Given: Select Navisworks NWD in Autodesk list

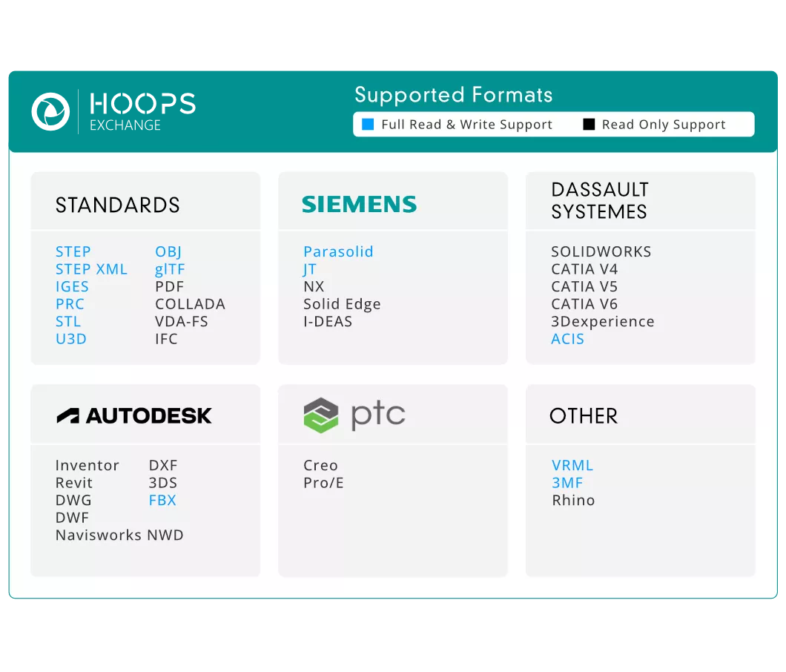Looking at the screenshot, I should tap(119, 535).
